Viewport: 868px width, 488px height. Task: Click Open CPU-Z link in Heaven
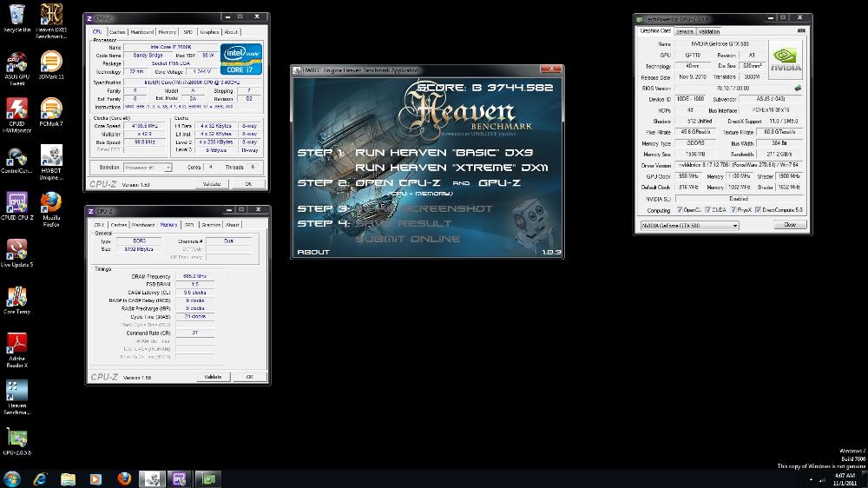[x=398, y=183]
